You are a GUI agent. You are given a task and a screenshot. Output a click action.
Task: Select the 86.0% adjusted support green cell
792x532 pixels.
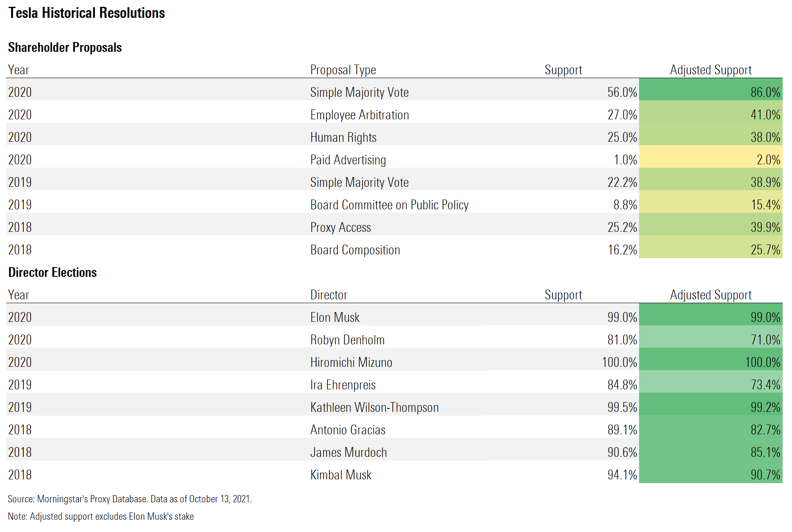point(710,93)
